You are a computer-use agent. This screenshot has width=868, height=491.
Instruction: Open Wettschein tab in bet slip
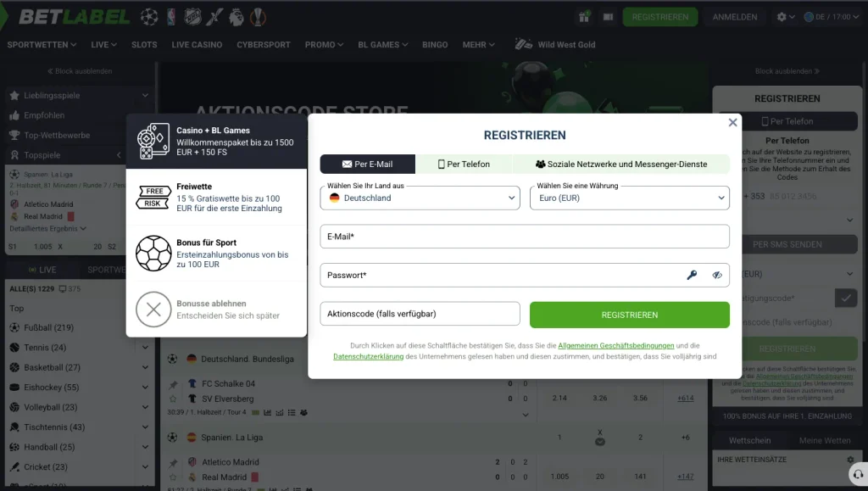749,441
